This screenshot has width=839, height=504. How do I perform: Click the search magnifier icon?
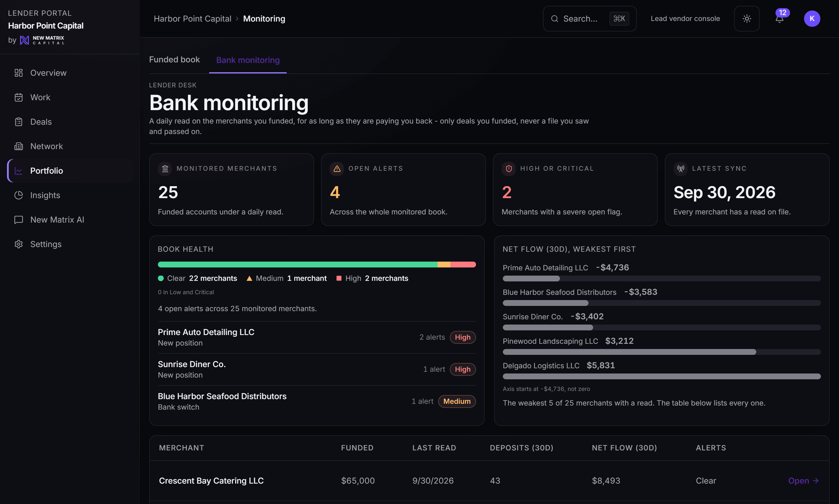554,19
